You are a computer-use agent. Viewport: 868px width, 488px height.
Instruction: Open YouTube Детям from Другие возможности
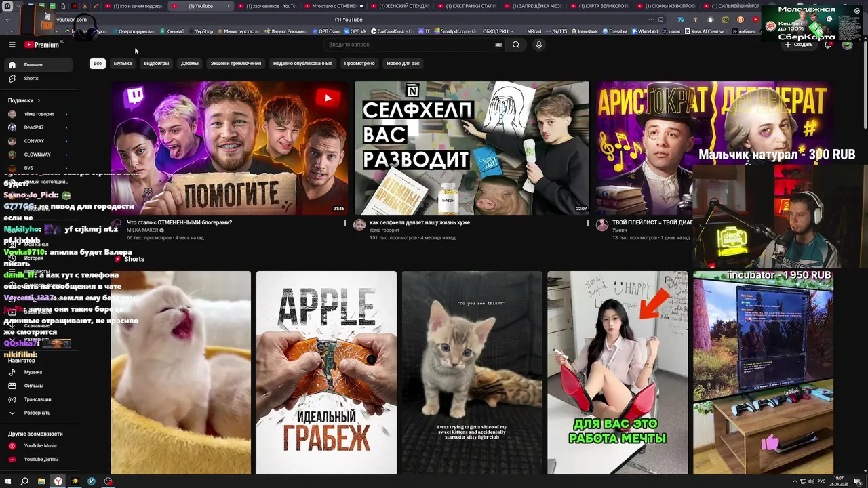click(37, 460)
